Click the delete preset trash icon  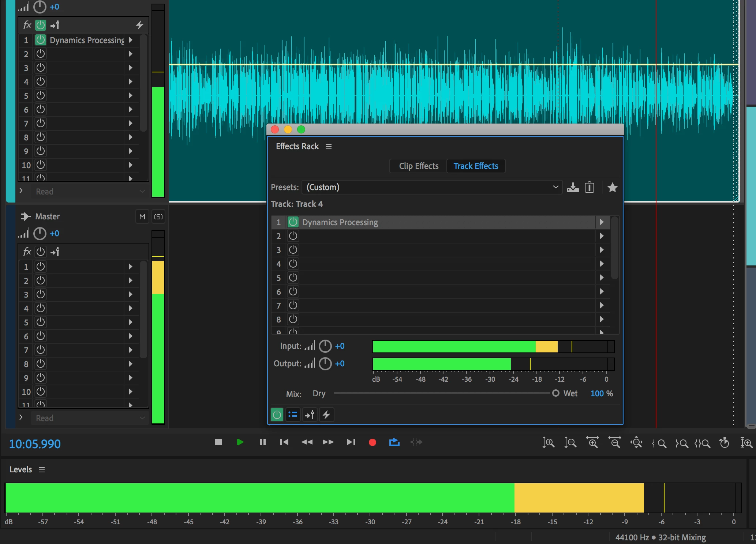pos(589,188)
